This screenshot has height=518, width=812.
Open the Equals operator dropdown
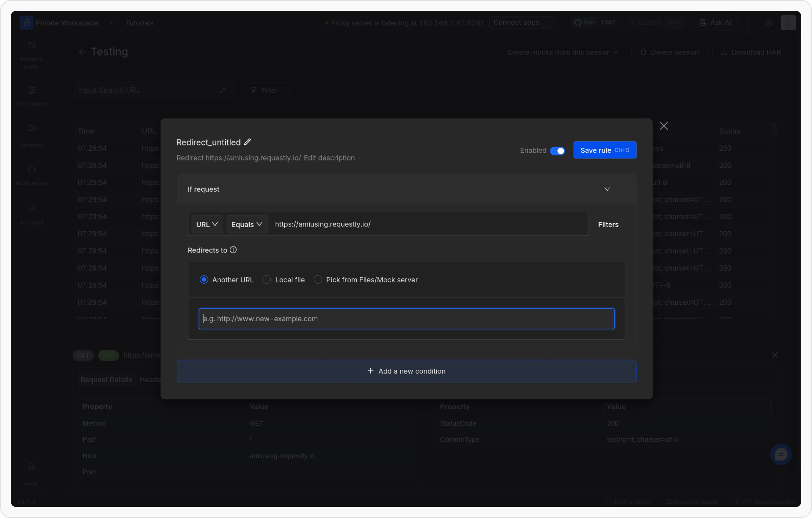click(247, 224)
